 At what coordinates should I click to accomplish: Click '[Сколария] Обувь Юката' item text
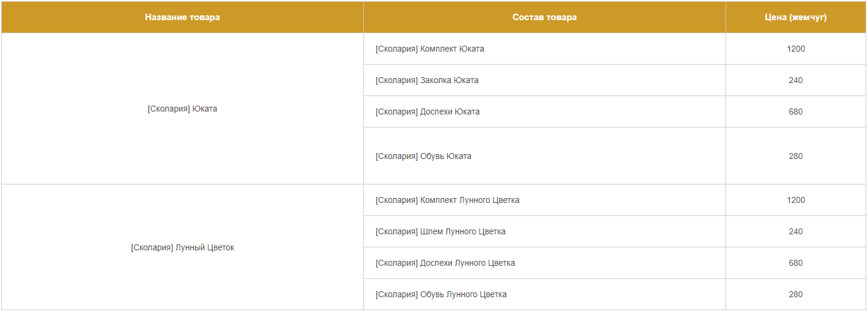pos(423,156)
